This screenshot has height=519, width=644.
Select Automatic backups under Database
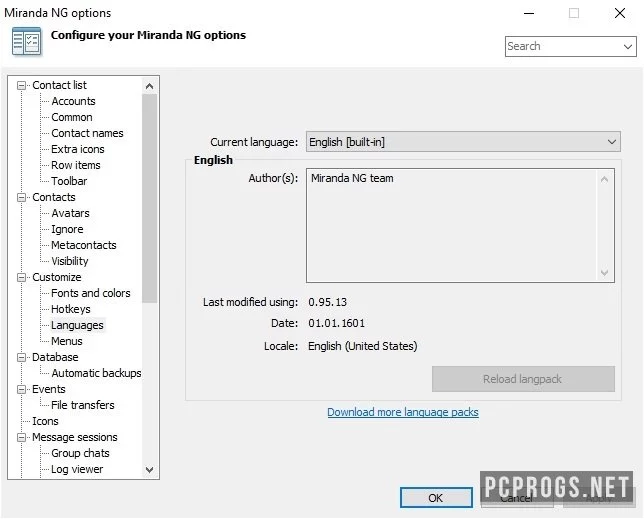(x=96, y=373)
